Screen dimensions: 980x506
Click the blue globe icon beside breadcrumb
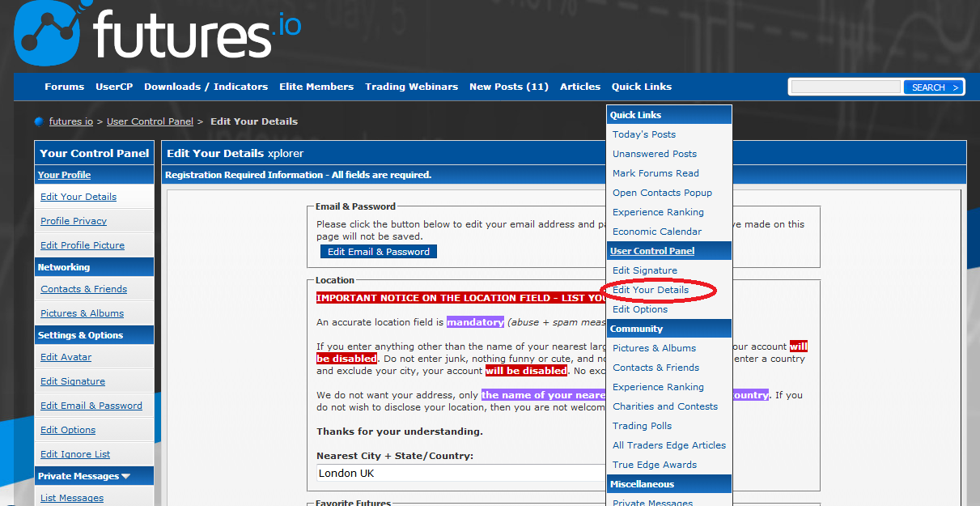pos(39,121)
